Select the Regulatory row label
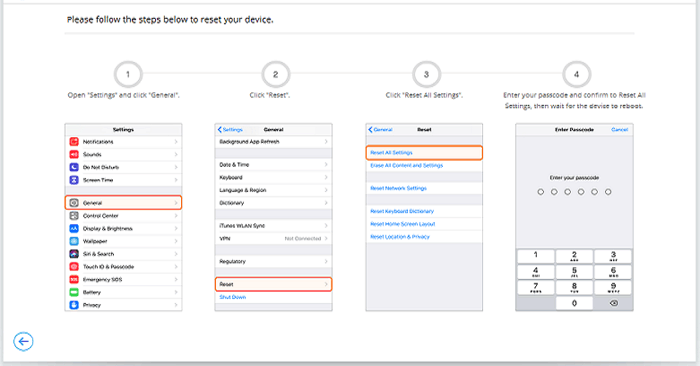 point(233,261)
